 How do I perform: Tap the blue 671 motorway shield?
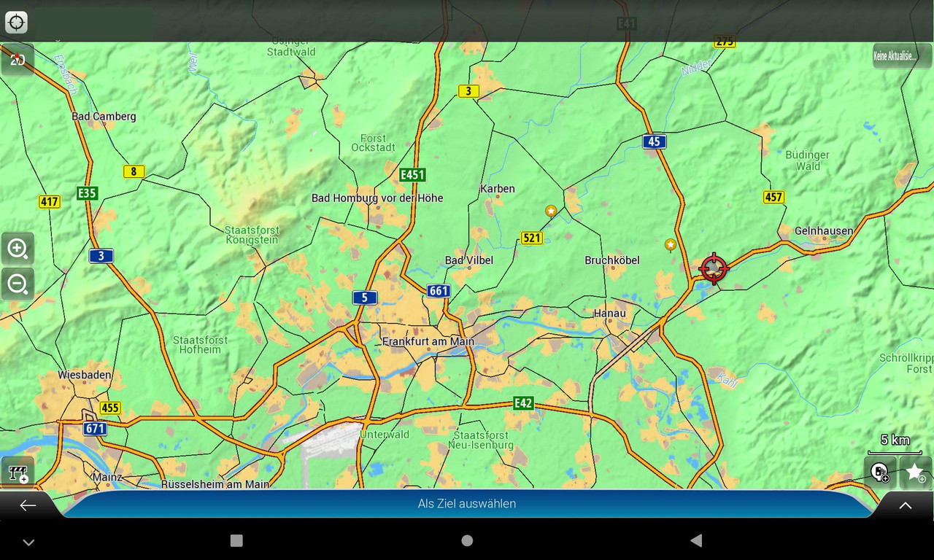pos(96,429)
